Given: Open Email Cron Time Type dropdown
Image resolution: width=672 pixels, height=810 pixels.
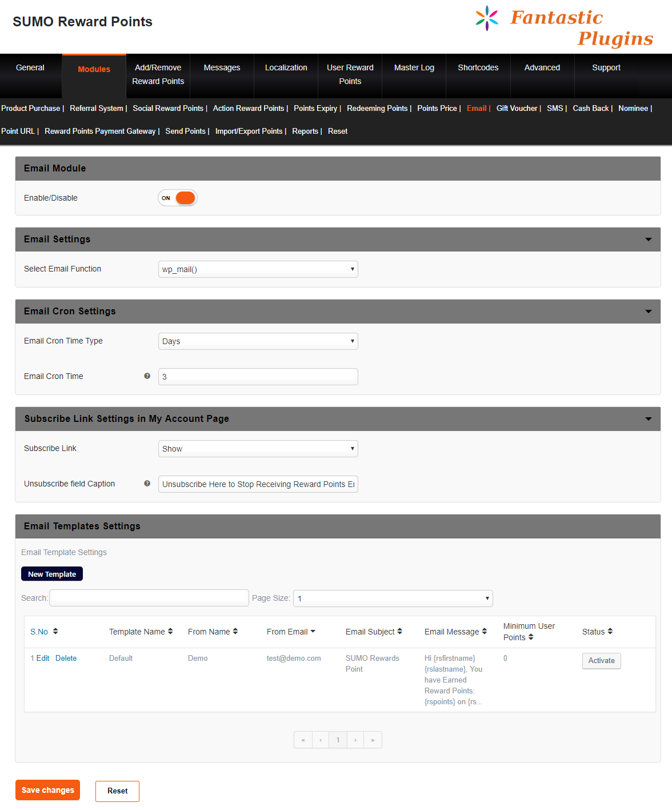Looking at the screenshot, I should [258, 341].
